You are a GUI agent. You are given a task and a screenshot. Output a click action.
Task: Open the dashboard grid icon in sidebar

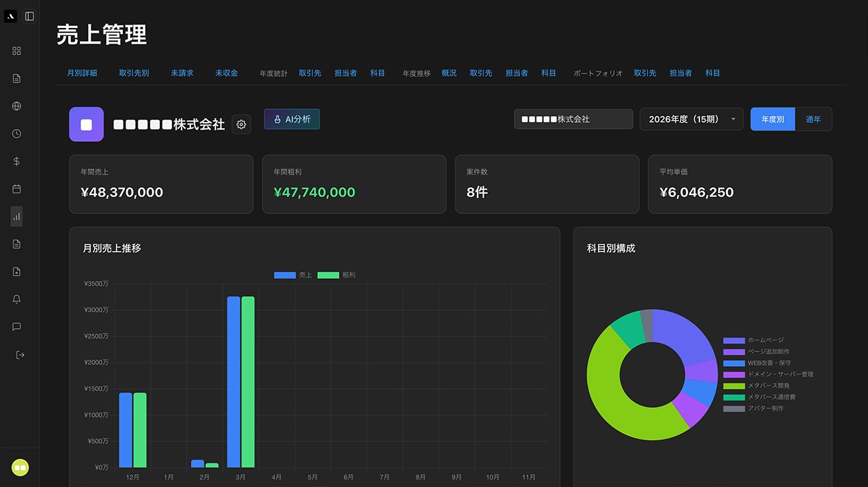coord(17,51)
